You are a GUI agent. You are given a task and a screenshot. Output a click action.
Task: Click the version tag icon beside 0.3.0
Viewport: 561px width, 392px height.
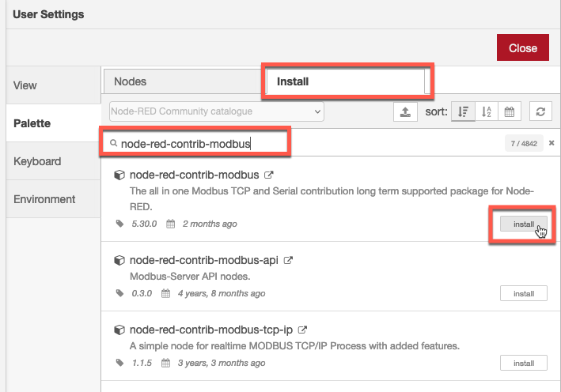click(x=119, y=293)
